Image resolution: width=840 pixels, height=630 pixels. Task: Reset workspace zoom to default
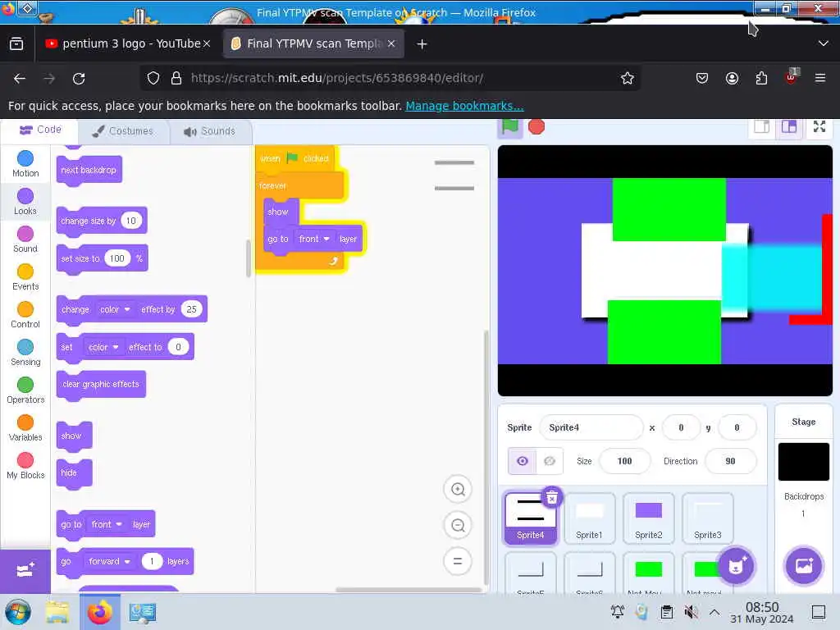click(x=458, y=561)
